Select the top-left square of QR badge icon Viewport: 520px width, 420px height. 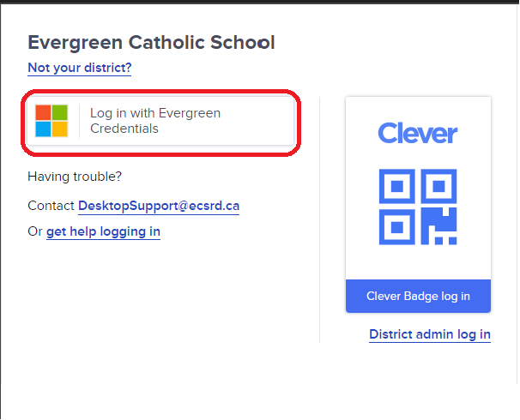click(397, 186)
